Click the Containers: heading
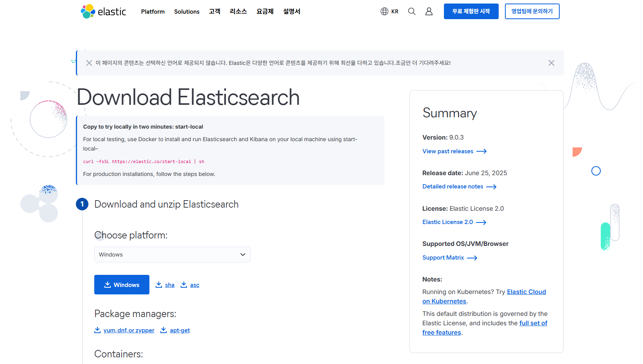The height and width of the screenshot is (364, 643). [x=119, y=354]
